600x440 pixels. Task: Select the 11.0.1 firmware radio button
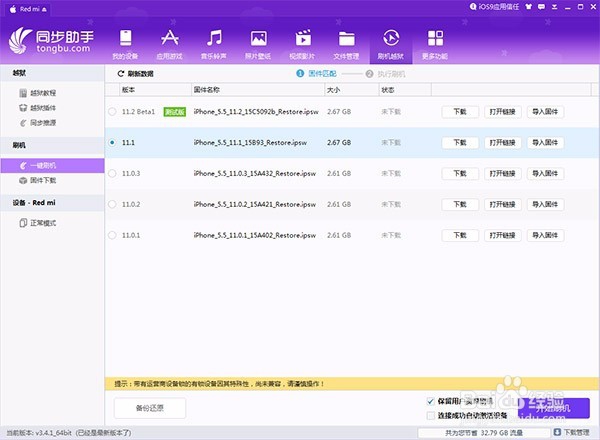[x=112, y=235]
